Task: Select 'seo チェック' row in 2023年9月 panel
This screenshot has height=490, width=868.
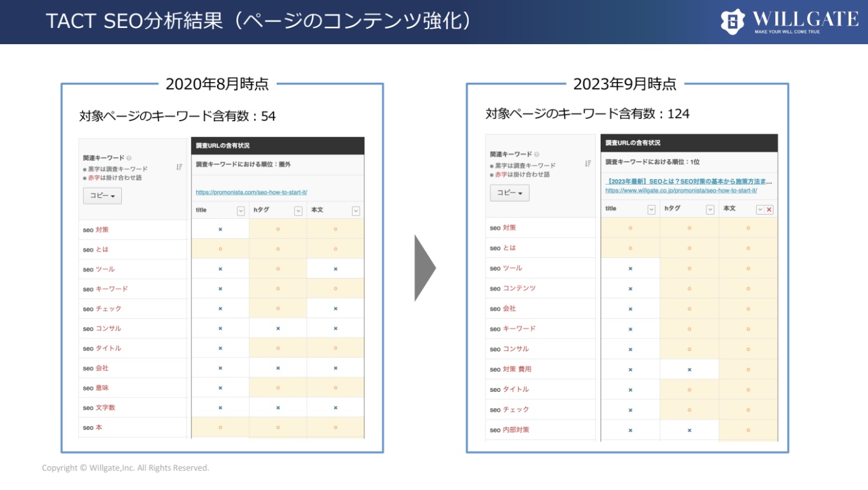Action: (x=540, y=410)
